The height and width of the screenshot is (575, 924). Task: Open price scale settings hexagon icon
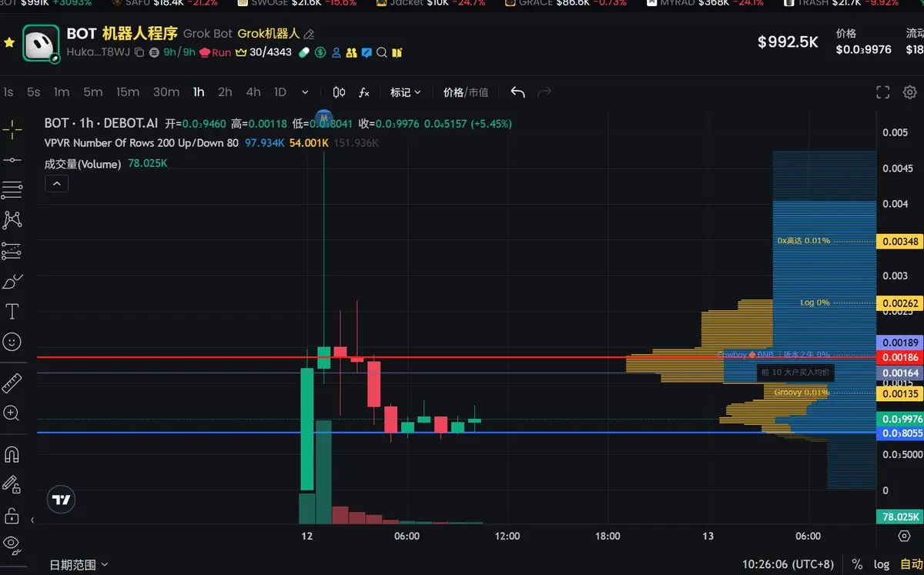click(x=904, y=536)
